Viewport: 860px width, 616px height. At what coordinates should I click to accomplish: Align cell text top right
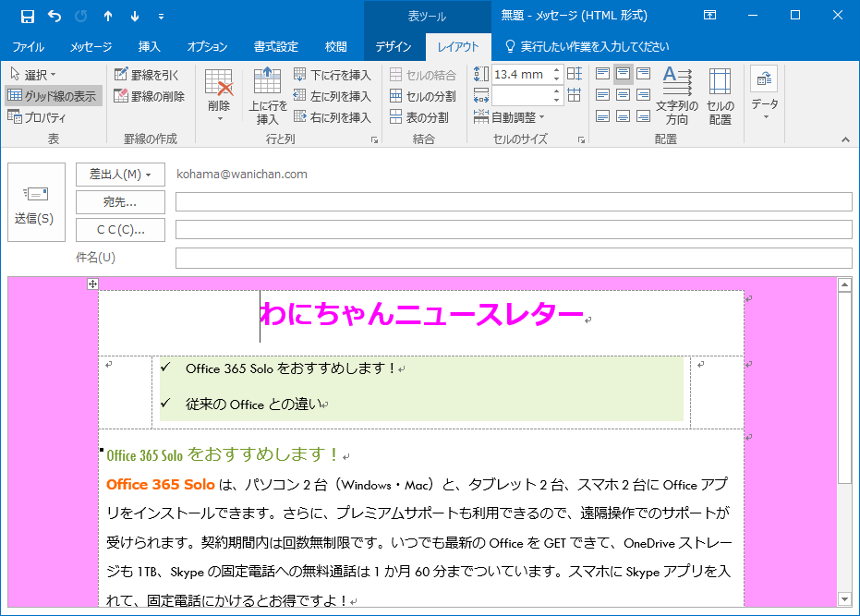(643, 74)
